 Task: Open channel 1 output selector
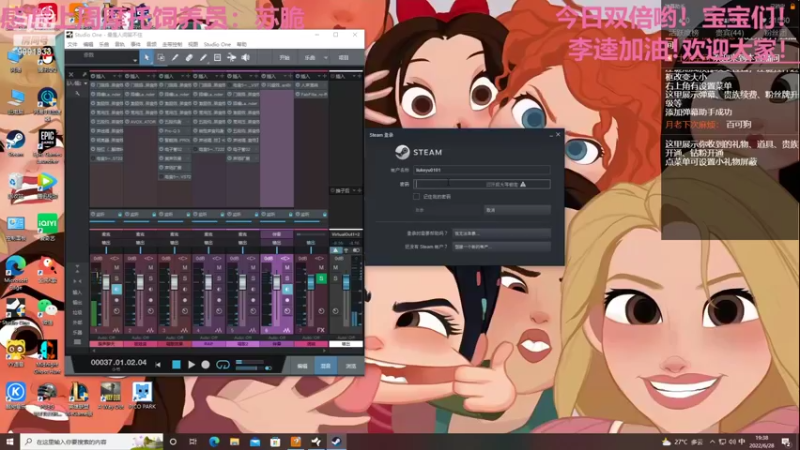[106, 243]
